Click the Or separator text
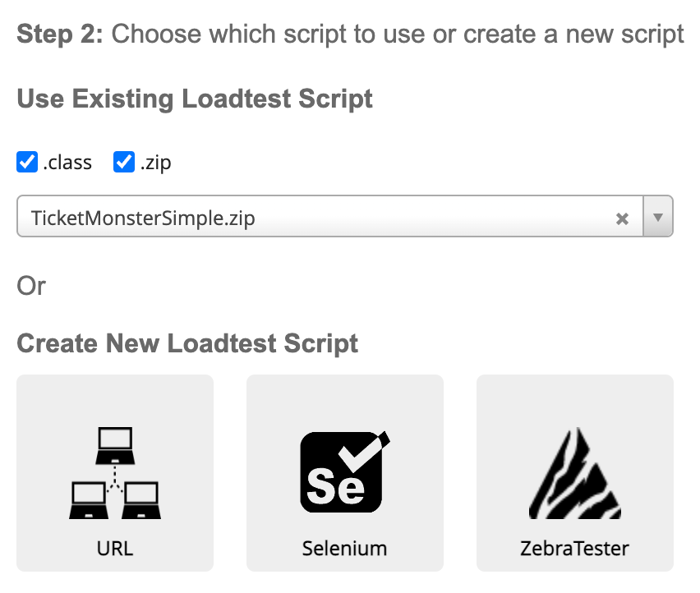700x593 pixels. (31, 286)
